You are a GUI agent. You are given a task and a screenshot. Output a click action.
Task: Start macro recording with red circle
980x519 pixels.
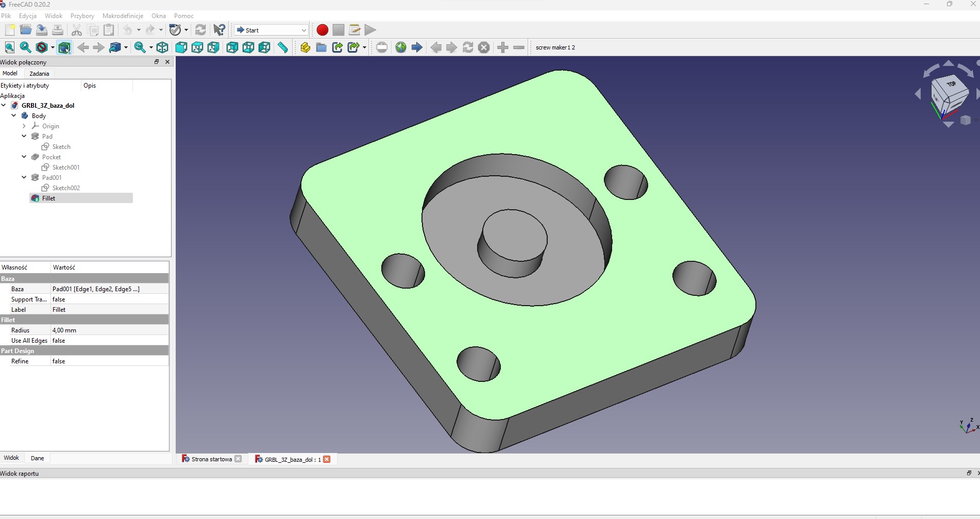tap(322, 30)
